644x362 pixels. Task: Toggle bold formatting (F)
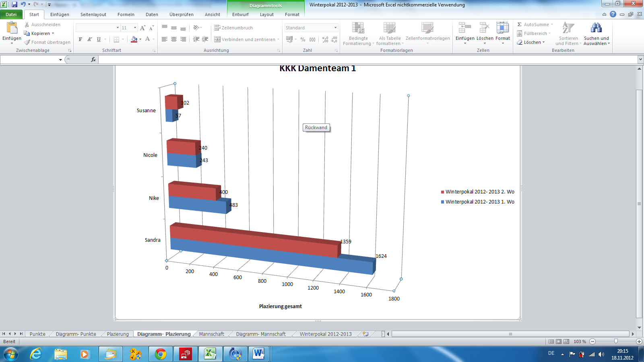point(80,39)
